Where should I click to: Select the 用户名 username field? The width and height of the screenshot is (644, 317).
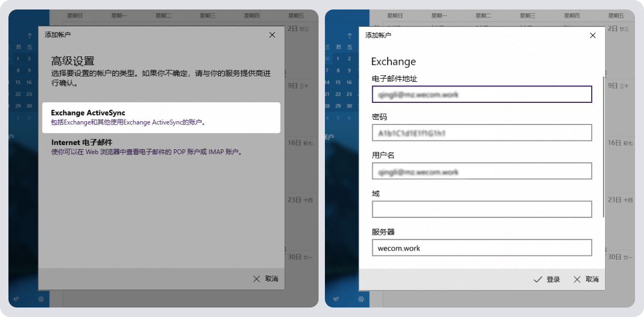point(482,171)
